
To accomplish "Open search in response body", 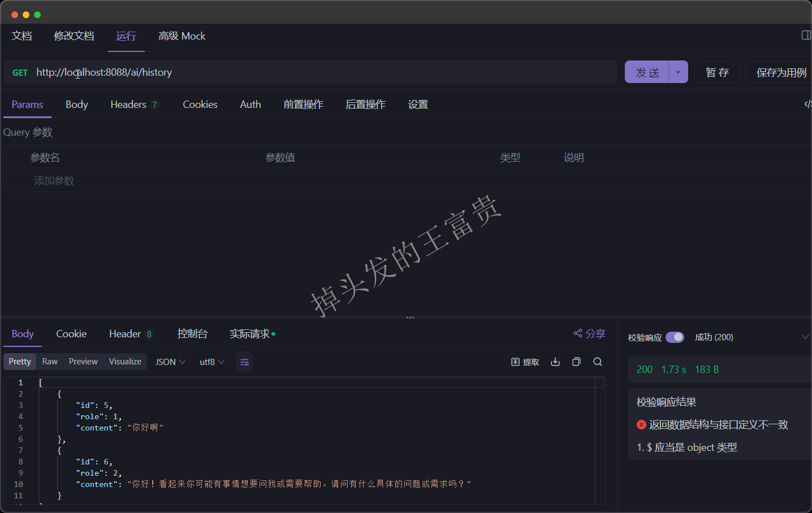I will click(598, 362).
